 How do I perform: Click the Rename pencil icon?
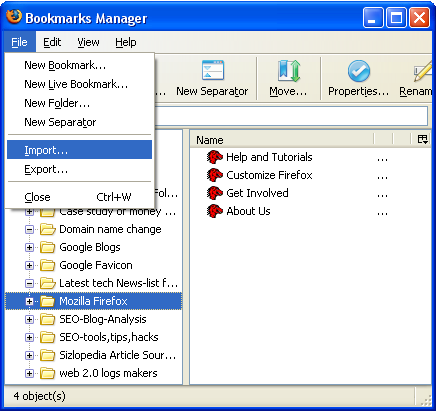click(423, 71)
